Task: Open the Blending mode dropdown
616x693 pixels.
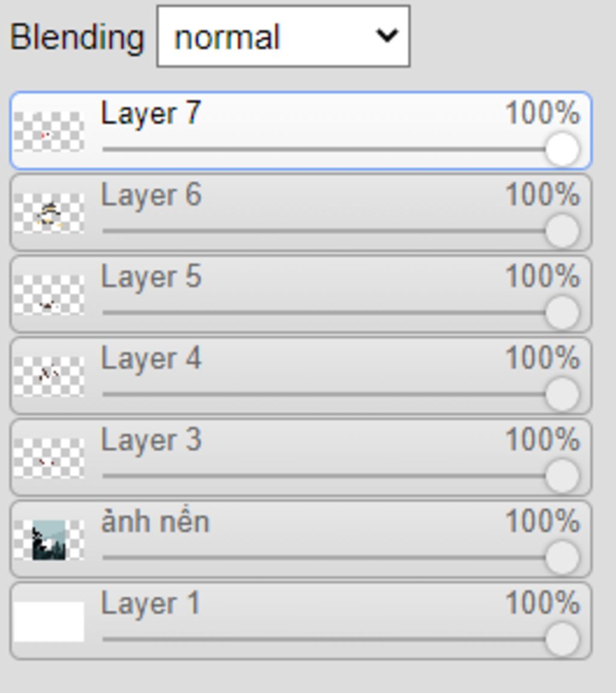Action: point(283,36)
